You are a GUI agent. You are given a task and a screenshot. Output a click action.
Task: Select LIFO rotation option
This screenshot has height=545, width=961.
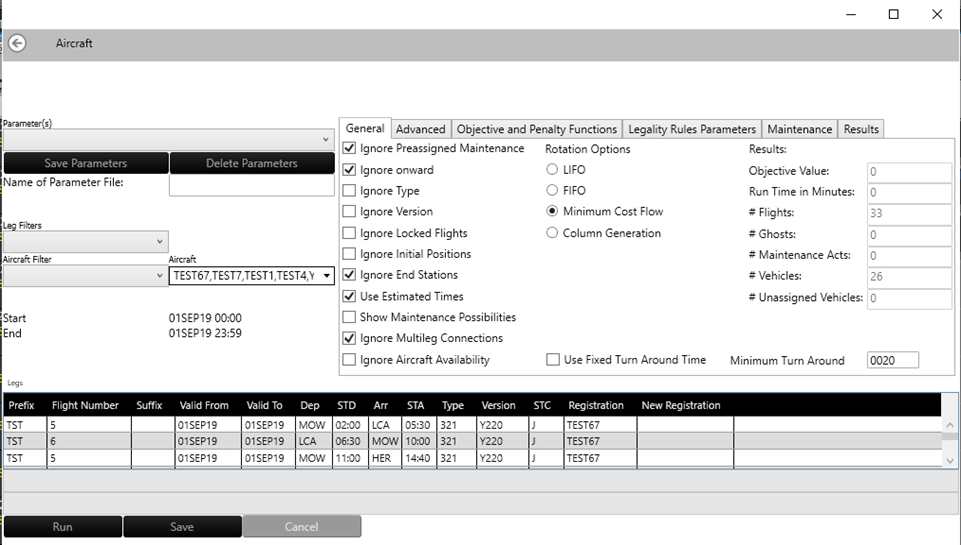tap(552, 169)
